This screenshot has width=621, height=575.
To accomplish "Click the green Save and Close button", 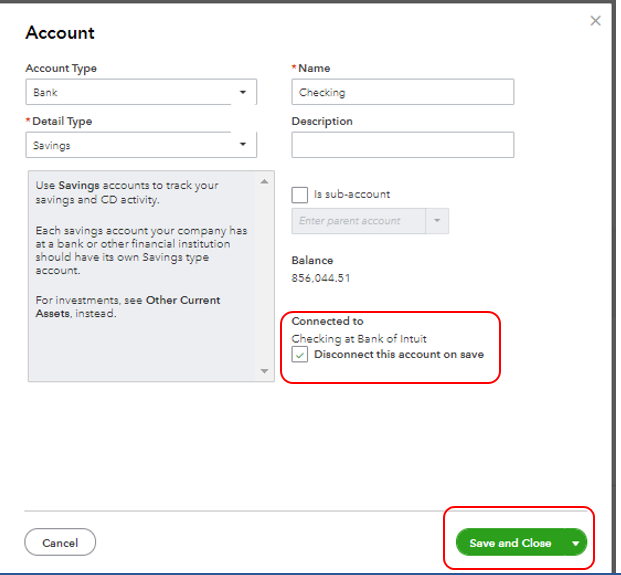I will click(510, 543).
